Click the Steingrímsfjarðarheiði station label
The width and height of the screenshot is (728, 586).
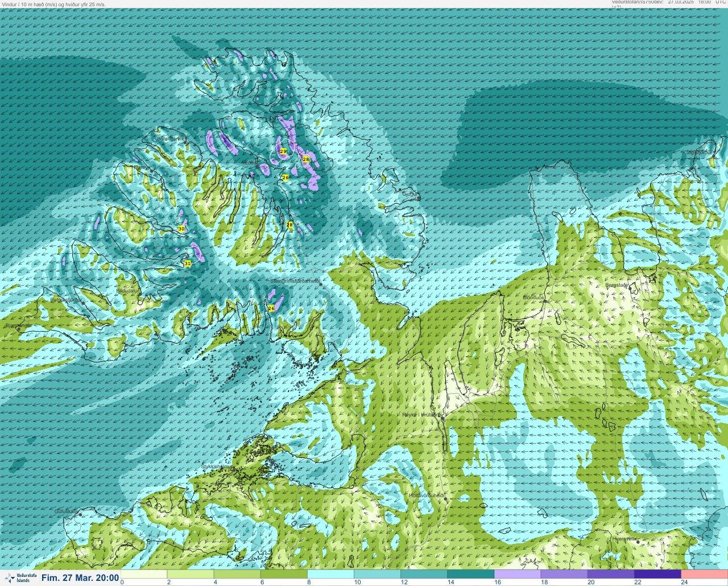pyautogui.click(x=294, y=281)
